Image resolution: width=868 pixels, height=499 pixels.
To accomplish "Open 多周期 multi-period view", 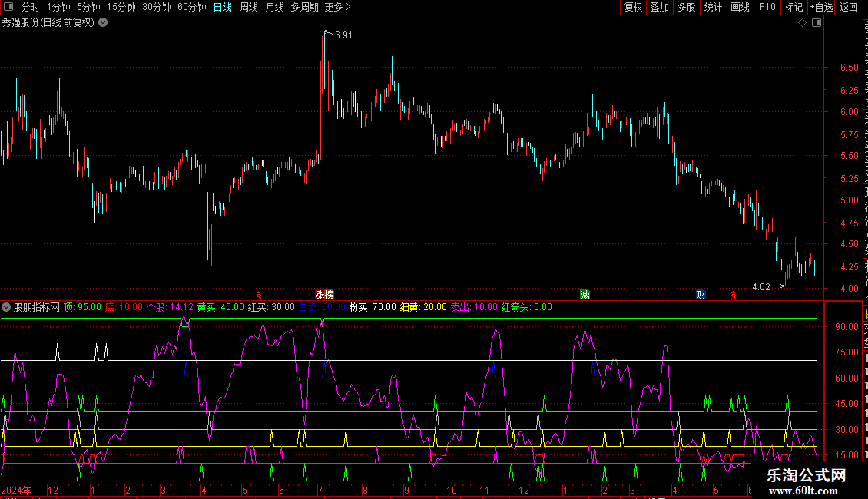I will 304,7.
